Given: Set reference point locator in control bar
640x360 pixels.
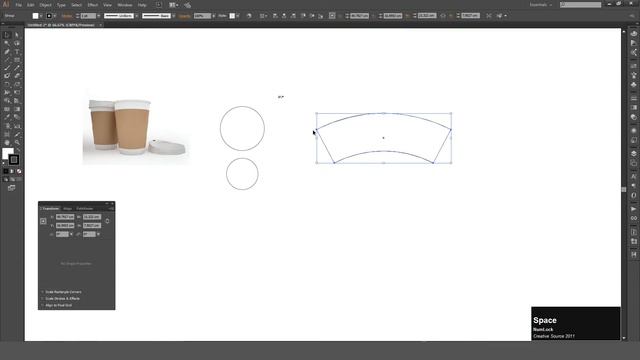Looking at the screenshot, I should click(332, 16).
